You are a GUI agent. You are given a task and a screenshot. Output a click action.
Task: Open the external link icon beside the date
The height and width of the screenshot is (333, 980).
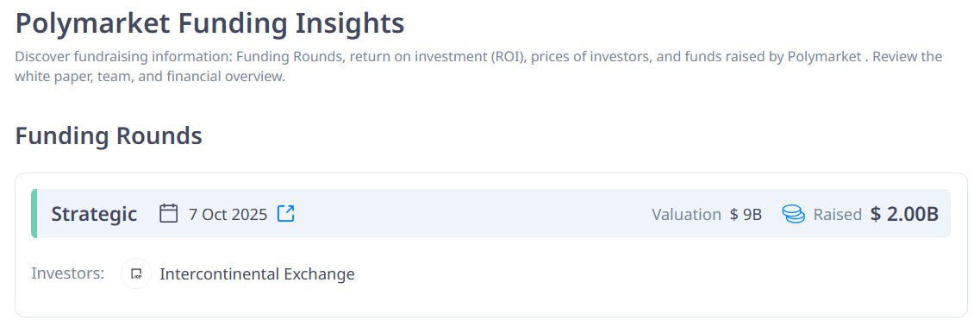click(285, 213)
